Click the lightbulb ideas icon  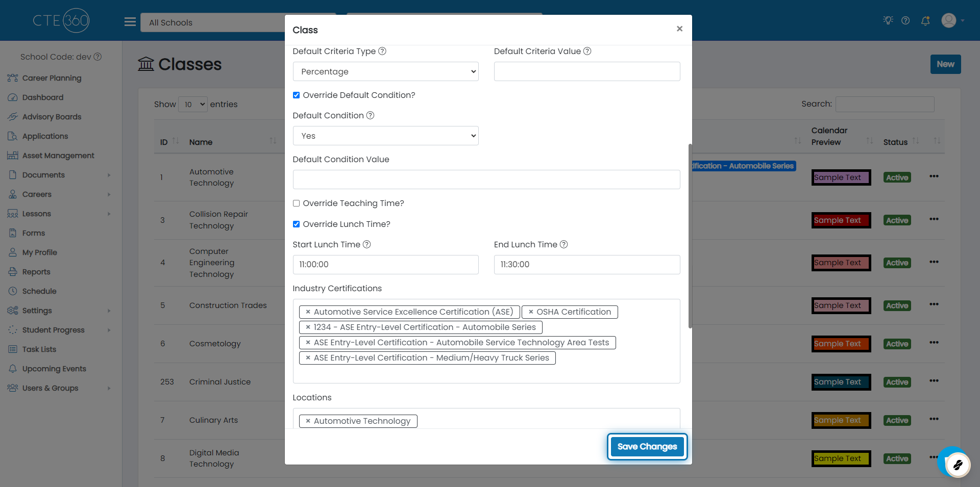[888, 20]
